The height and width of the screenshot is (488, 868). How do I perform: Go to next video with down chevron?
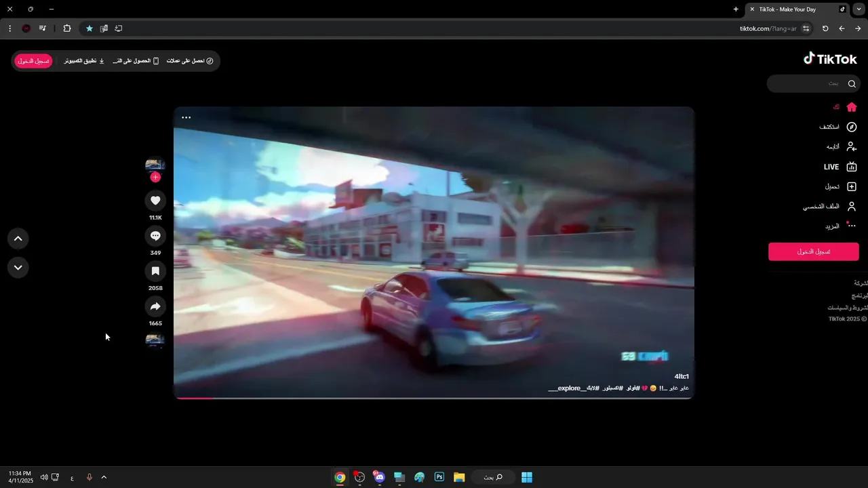point(18,268)
